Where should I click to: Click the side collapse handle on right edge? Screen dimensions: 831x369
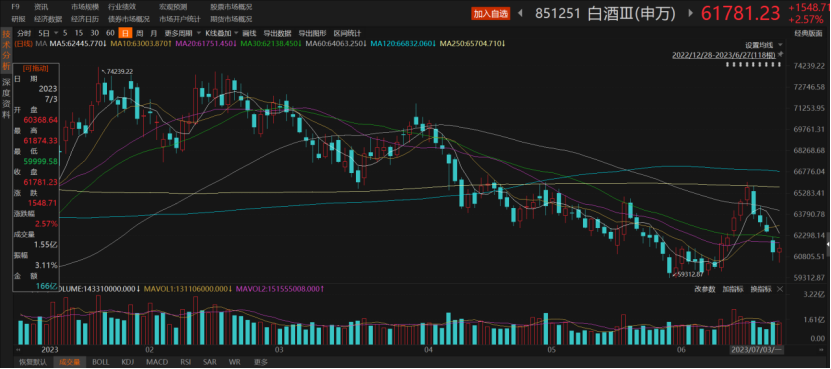(828, 243)
